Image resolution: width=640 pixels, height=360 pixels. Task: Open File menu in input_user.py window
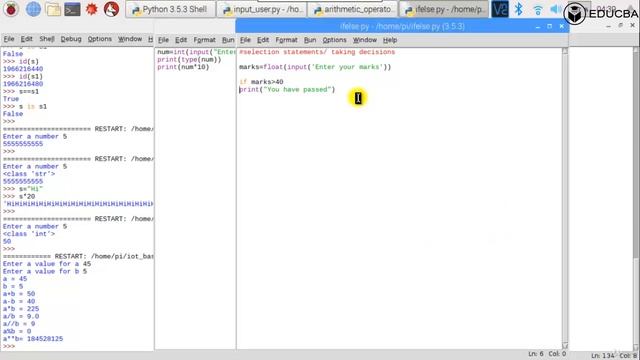163,40
